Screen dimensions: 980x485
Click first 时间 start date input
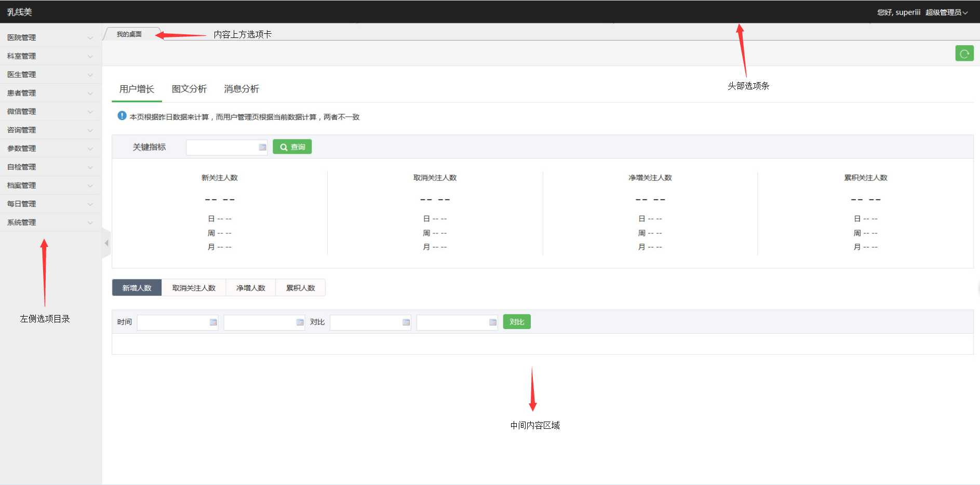(x=178, y=322)
